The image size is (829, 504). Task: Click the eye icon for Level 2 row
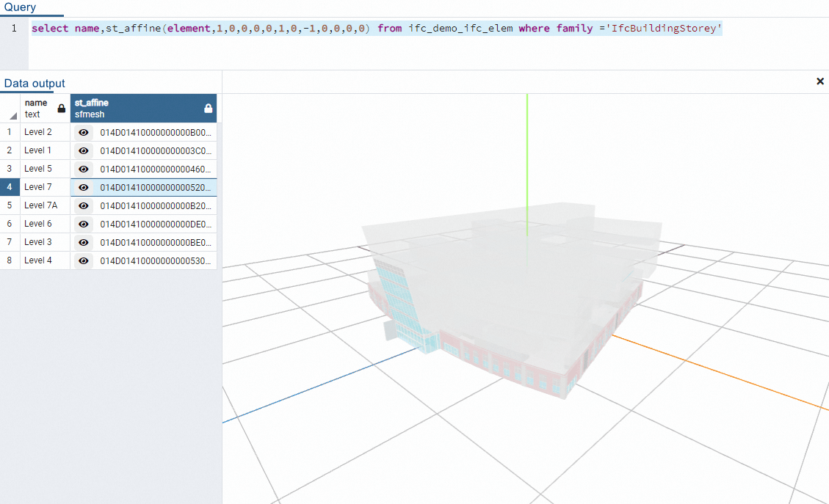pyautogui.click(x=84, y=132)
